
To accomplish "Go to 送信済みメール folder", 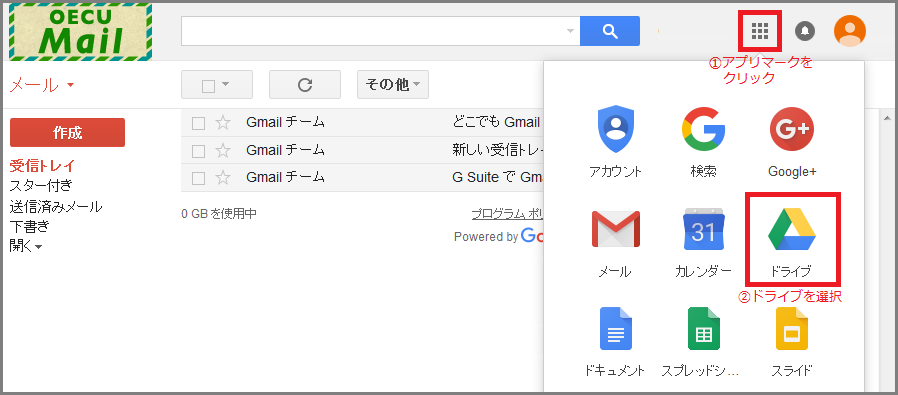I will pyautogui.click(x=56, y=207).
